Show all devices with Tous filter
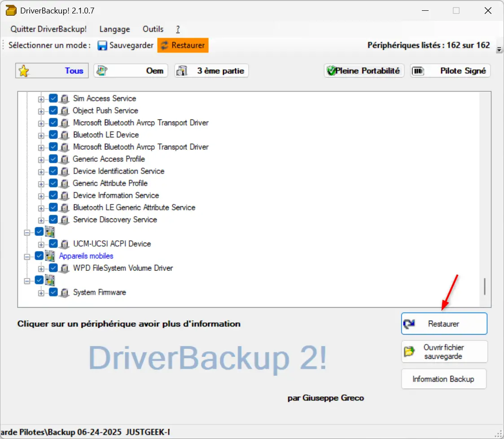The width and height of the screenshot is (504, 439). (x=52, y=71)
